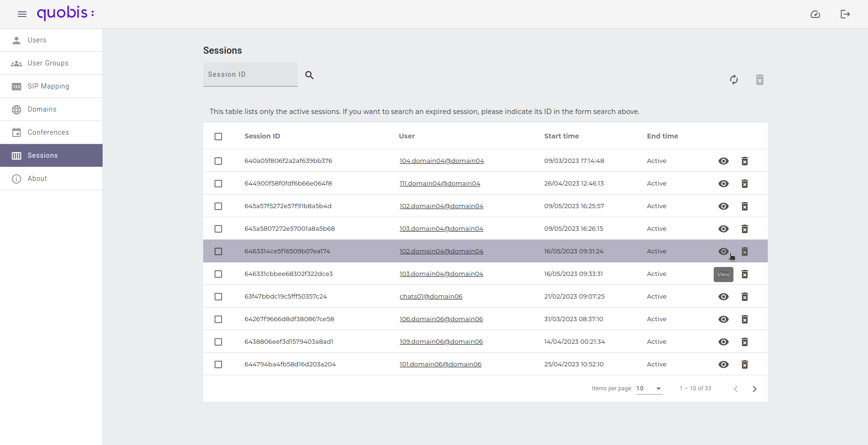
Task: View session 644900f58f0fdf6b66e064f8
Action: pos(724,184)
